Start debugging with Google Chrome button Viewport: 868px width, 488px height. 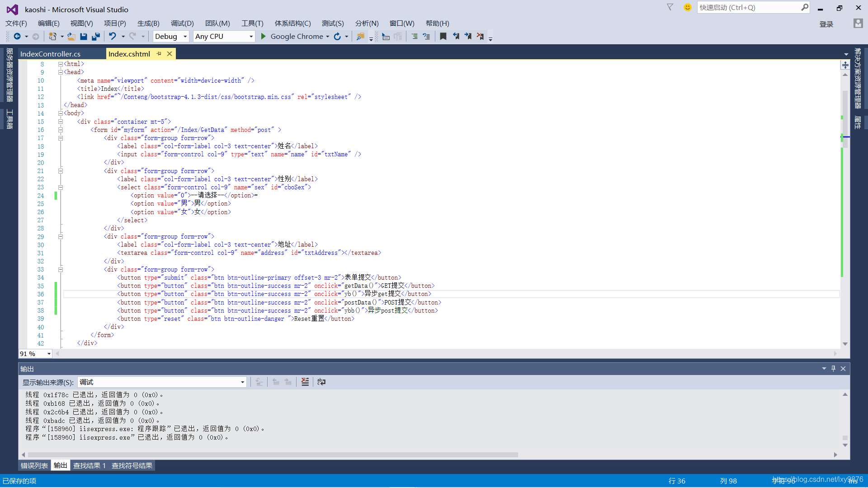[x=292, y=37]
